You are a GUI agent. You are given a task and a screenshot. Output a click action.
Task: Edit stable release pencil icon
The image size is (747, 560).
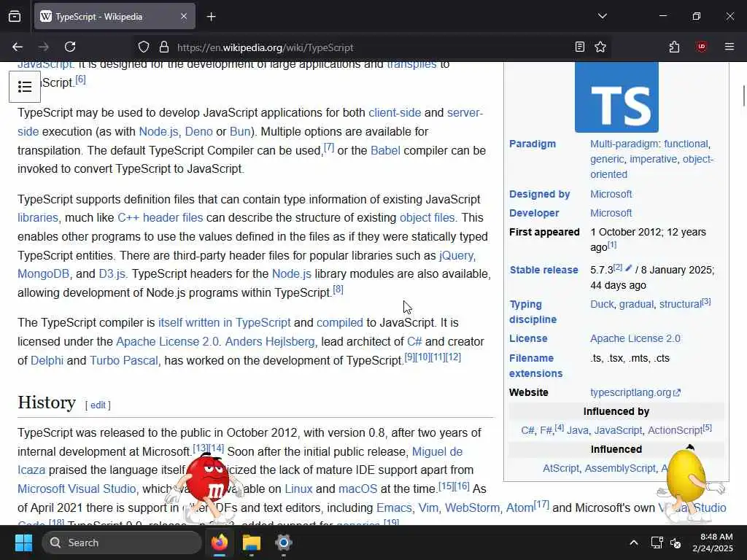point(628,268)
